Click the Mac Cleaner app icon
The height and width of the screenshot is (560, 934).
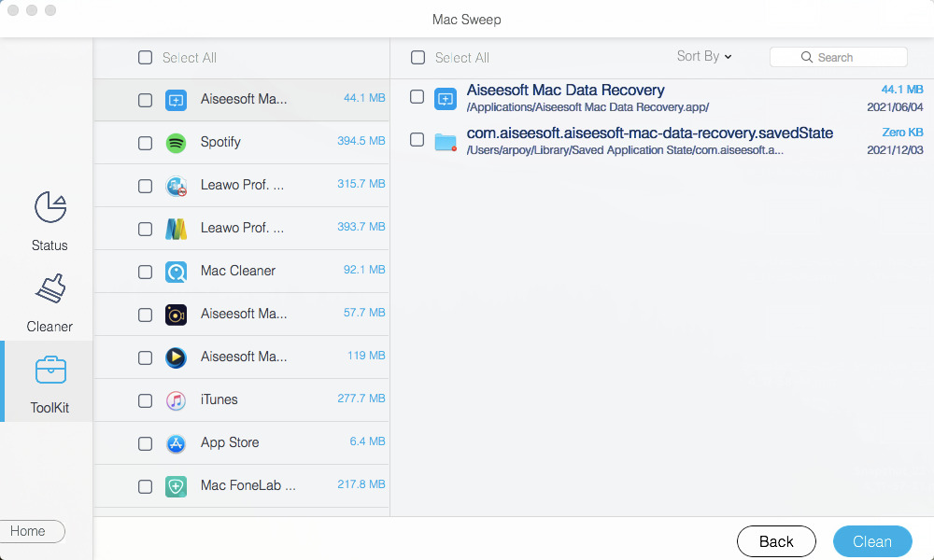click(x=176, y=272)
